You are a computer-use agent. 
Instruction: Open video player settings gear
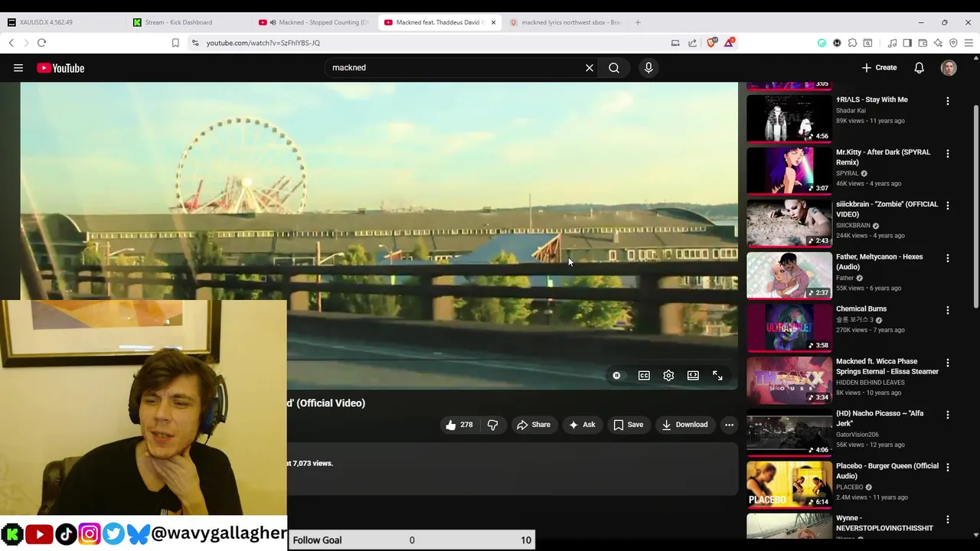668,376
